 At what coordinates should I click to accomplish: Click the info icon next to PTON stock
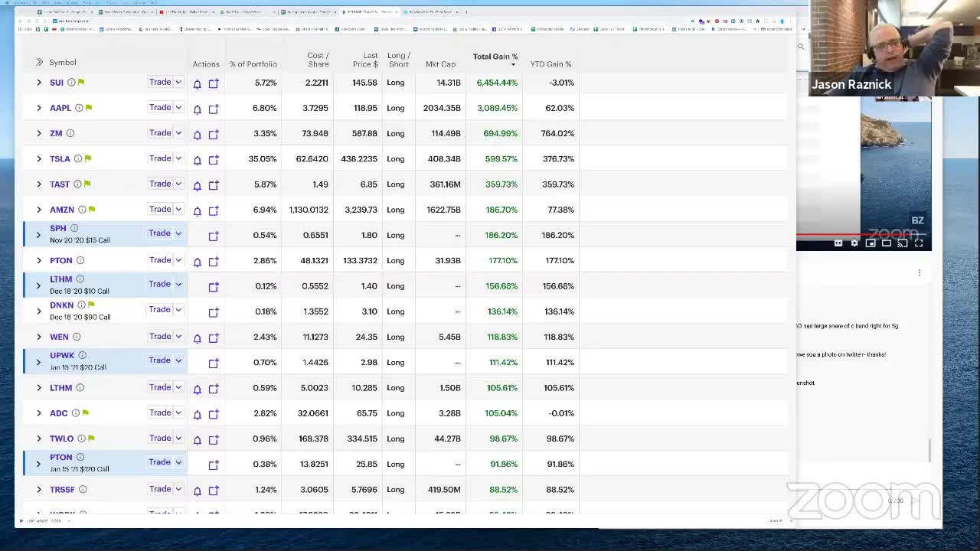pyautogui.click(x=80, y=260)
